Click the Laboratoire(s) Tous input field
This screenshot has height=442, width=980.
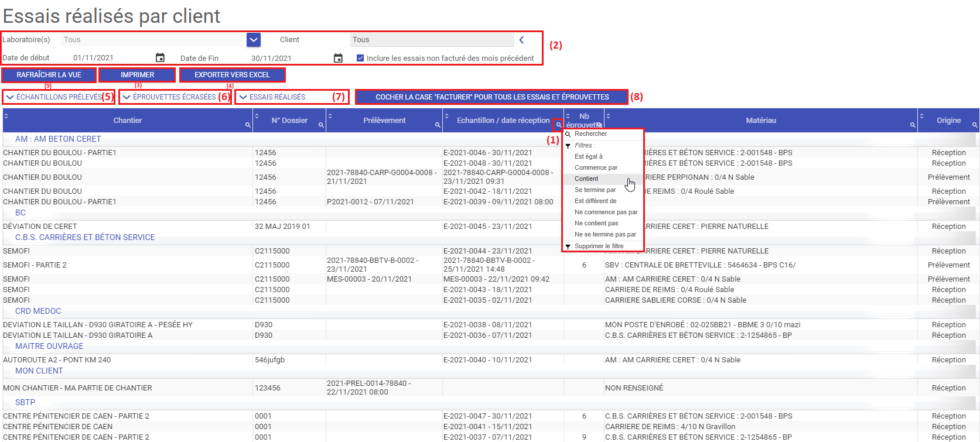(x=153, y=40)
